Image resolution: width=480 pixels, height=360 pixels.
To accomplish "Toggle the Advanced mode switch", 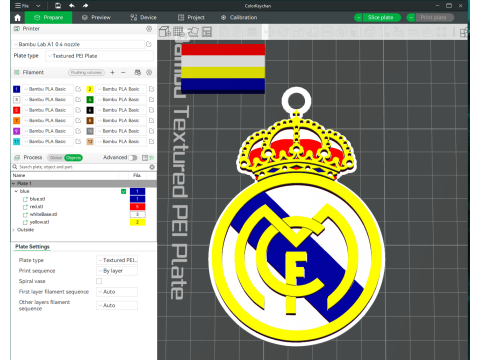I will (133, 158).
